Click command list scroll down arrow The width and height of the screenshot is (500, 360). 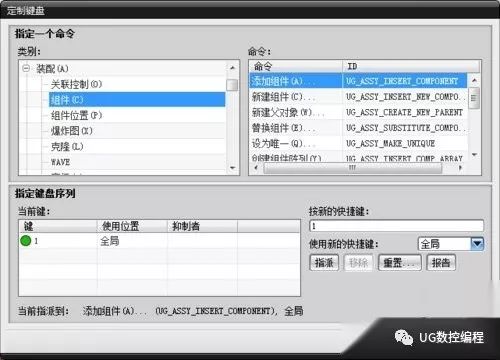(x=474, y=155)
